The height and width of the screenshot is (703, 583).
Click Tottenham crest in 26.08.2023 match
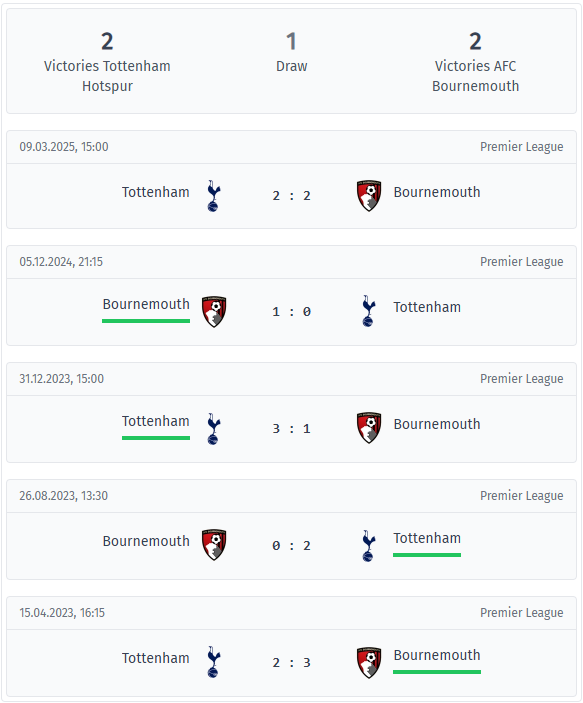point(369,546)
